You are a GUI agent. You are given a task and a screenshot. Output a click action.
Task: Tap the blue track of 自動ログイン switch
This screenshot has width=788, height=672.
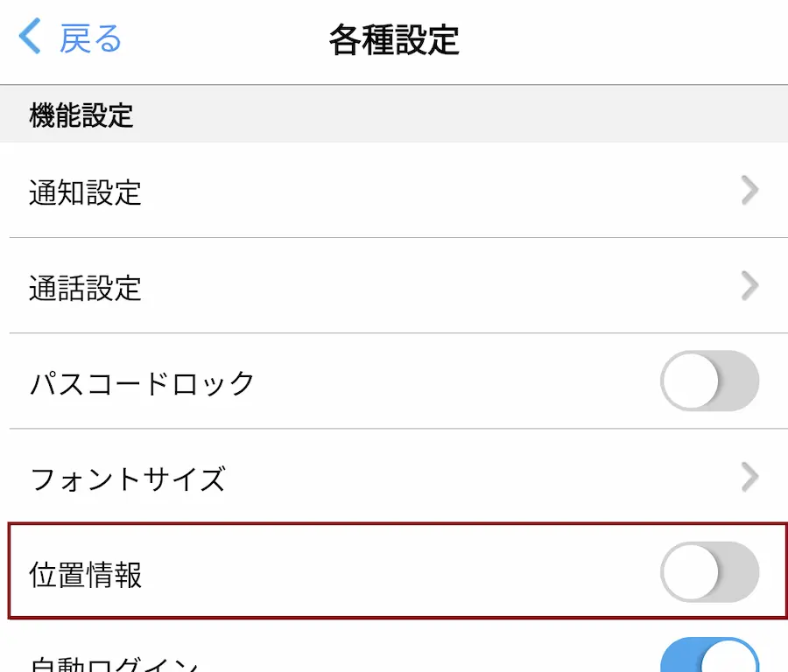click(x=679, y=659)
